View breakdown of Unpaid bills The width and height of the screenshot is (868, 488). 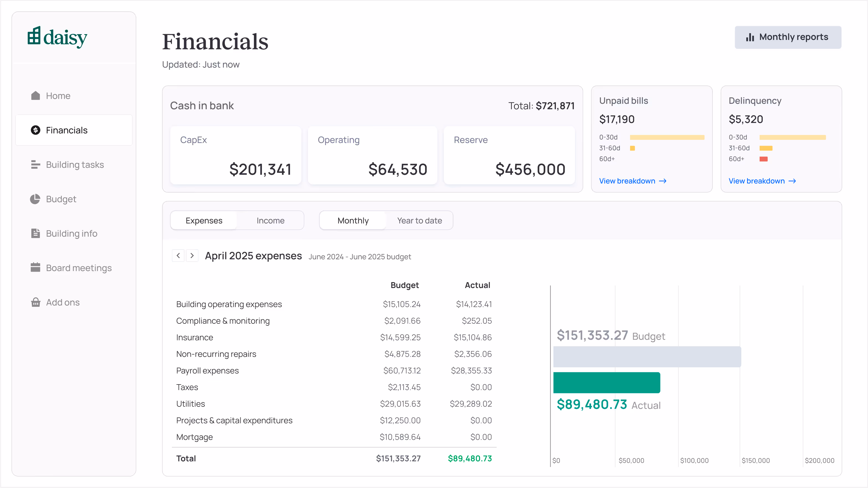(632, 181)
